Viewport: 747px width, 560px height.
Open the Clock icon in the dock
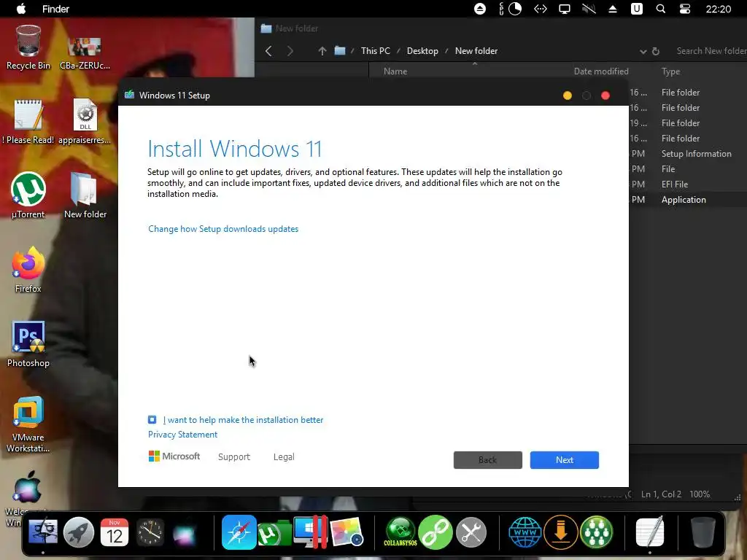coord(150,532)
